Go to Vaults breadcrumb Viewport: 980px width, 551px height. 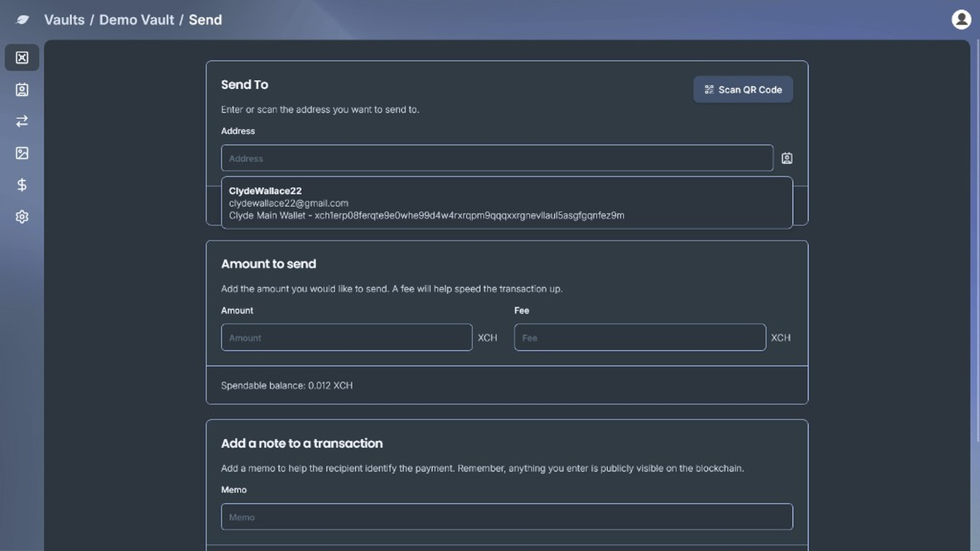[64, 20]
